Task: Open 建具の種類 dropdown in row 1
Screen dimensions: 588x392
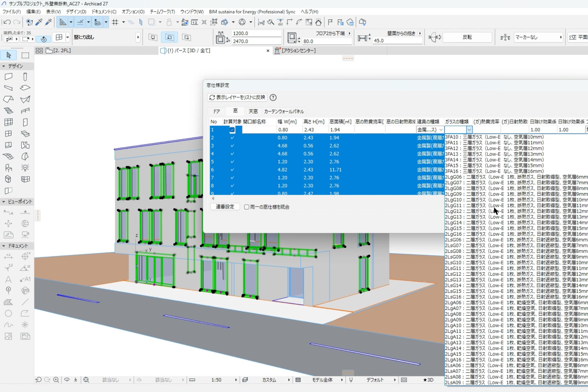Action: pos(441,130)
